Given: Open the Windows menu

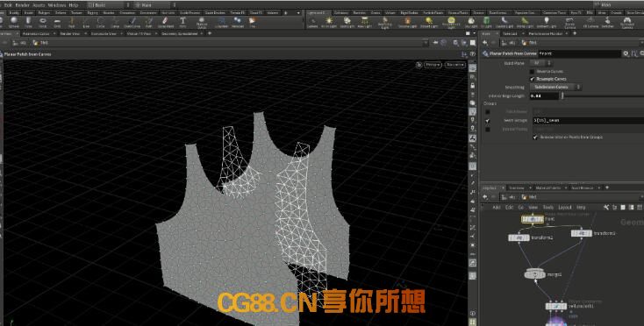Looking at the screenshot, I should click(57, 5).
